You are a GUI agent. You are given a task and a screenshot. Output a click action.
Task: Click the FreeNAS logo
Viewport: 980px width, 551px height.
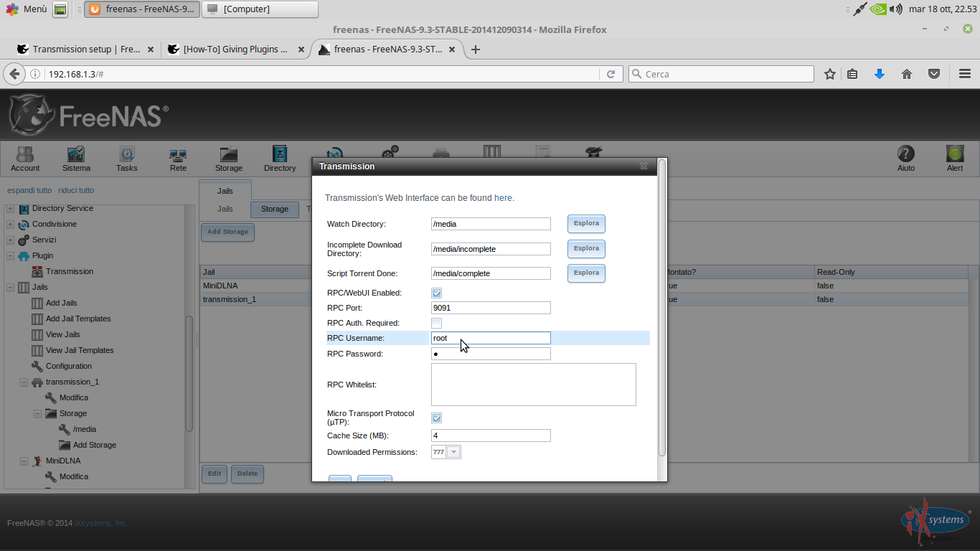(x=89, y=115)
